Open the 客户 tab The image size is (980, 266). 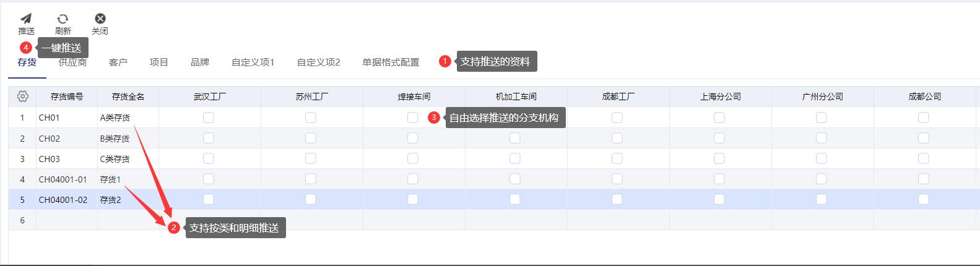point(118,62)
